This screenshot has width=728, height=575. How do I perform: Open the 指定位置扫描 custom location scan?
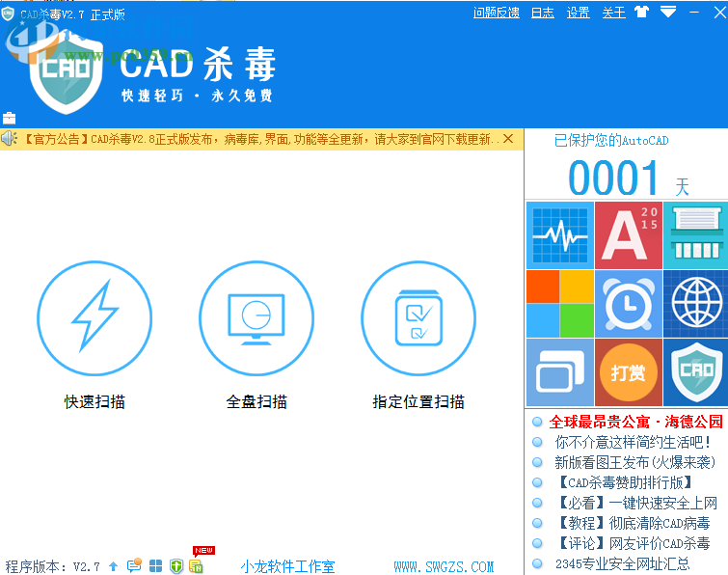pyautogui.click(x=418, y=318)
